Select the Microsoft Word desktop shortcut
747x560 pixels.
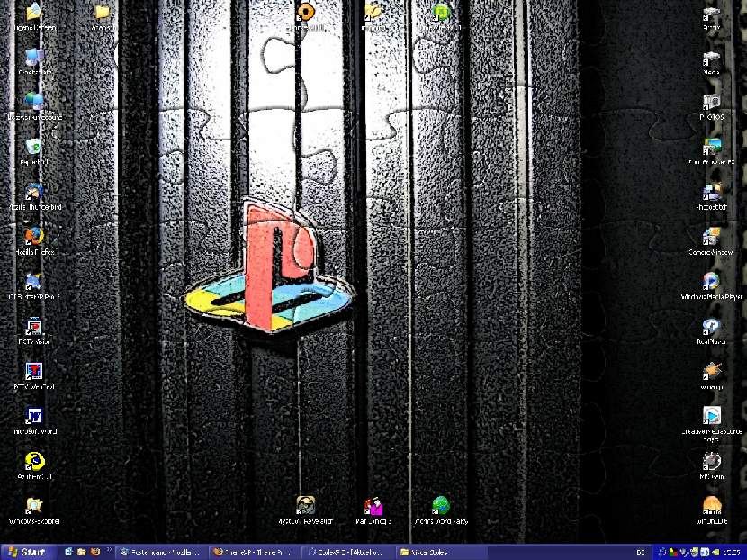35,421
